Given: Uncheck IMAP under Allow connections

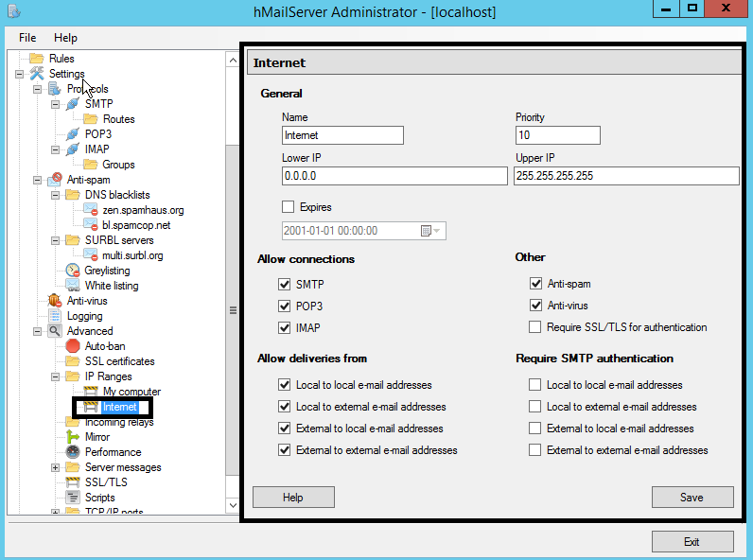Looking at the screenshot, I should 285,327.
